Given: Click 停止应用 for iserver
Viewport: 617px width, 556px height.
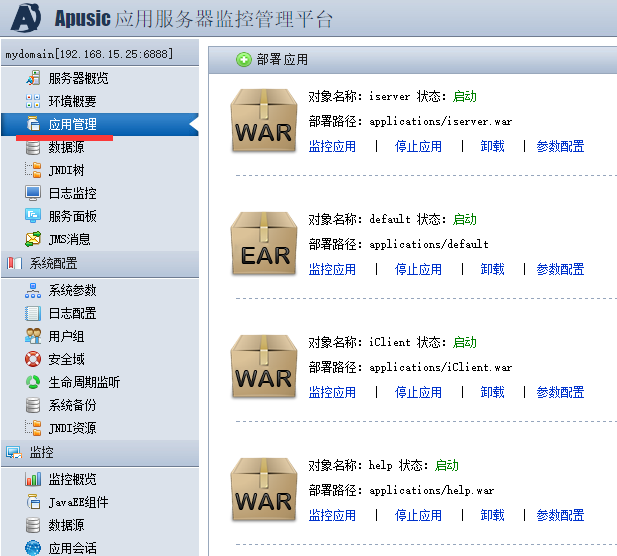Looking at the screenshot, I should (418, 146).
